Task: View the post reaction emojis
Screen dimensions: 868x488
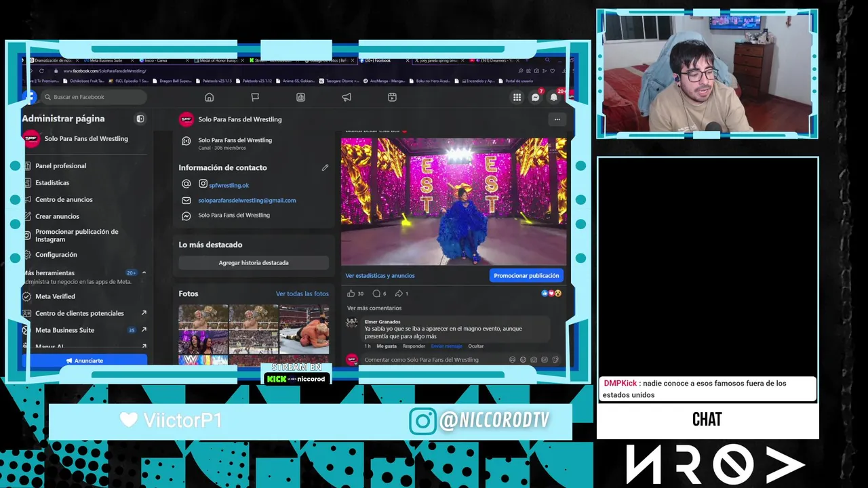Action: tap(551, 293)
